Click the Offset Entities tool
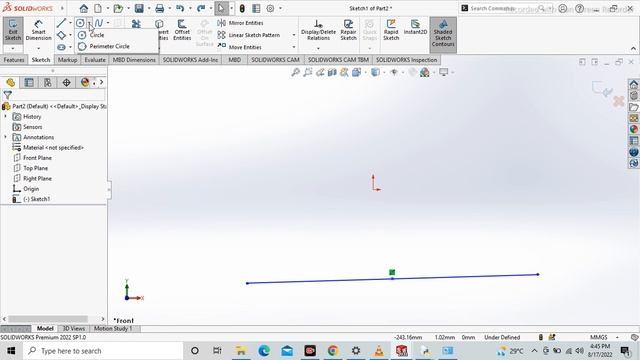The image size is (640, 360). click(x=182, y=30)
